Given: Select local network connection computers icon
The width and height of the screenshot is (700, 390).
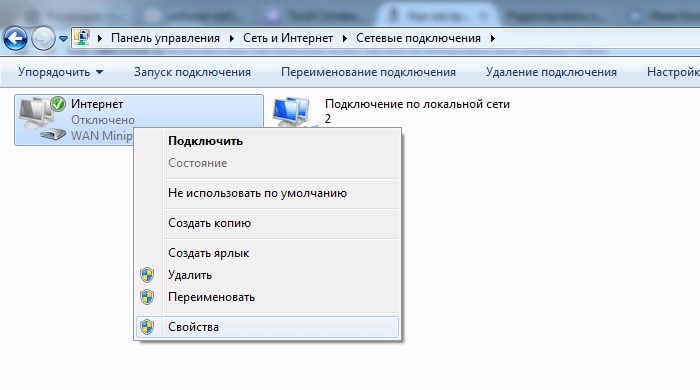Looking at the screenshot, I should [292, 111].
